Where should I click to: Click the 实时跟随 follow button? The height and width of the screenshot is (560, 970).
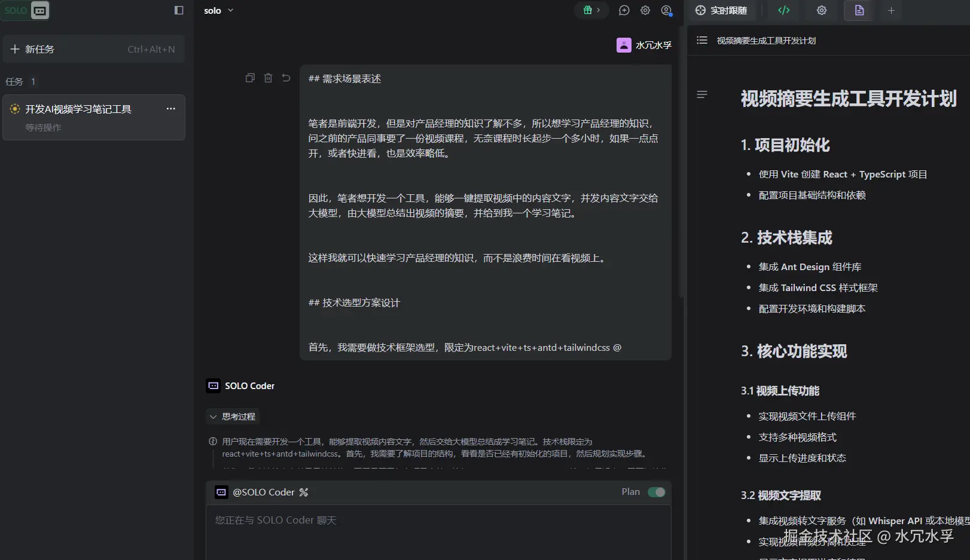pyautogui.click(x=722, y=10)
